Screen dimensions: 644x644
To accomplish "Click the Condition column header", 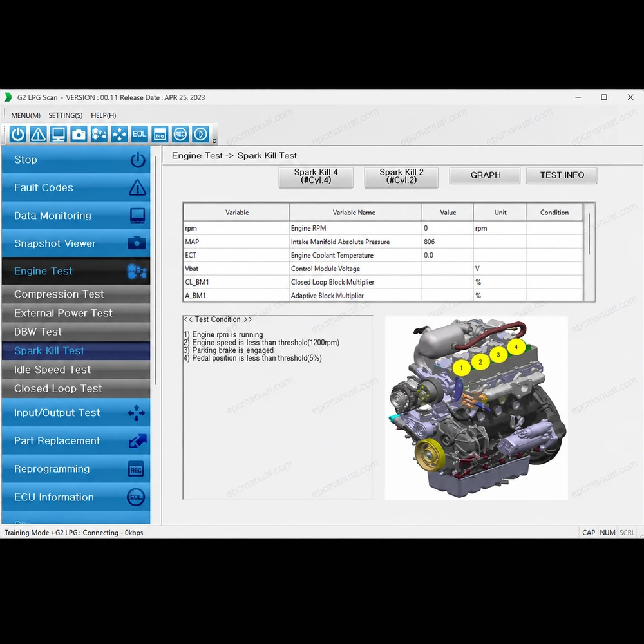I will point(554,213).
